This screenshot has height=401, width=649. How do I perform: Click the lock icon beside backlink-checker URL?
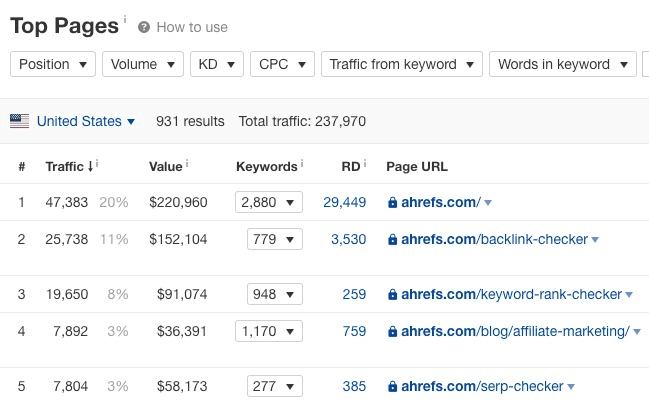(x=392, y=239)
